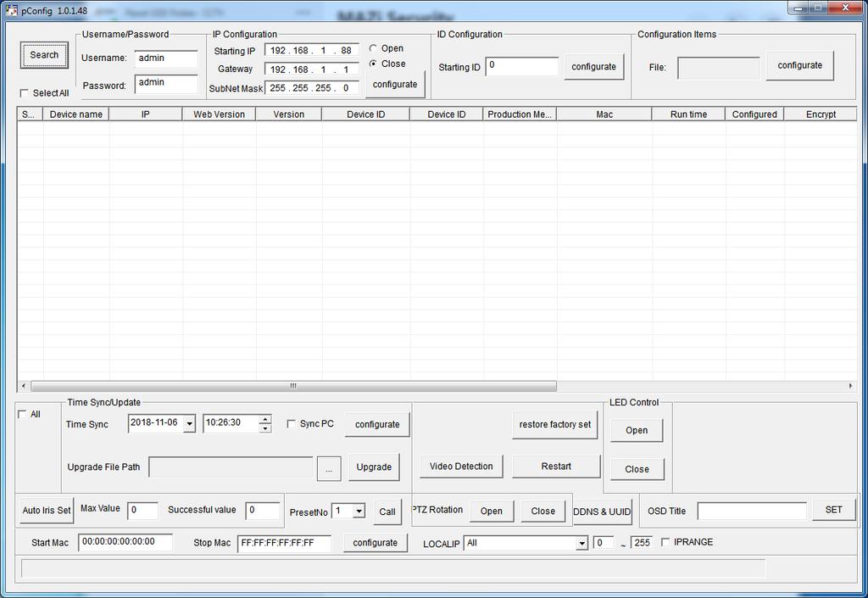
Task: Select the Close radio button in IP Configuration
Action: [x=373, y=64]
